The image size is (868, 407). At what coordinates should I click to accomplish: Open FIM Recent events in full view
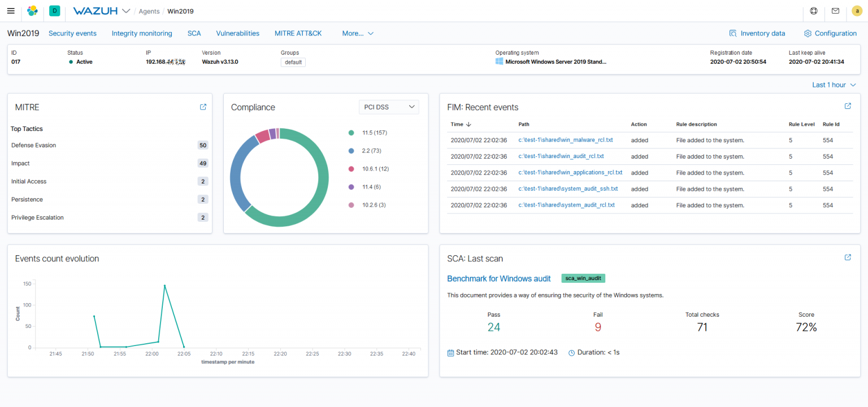click(848, 106)
